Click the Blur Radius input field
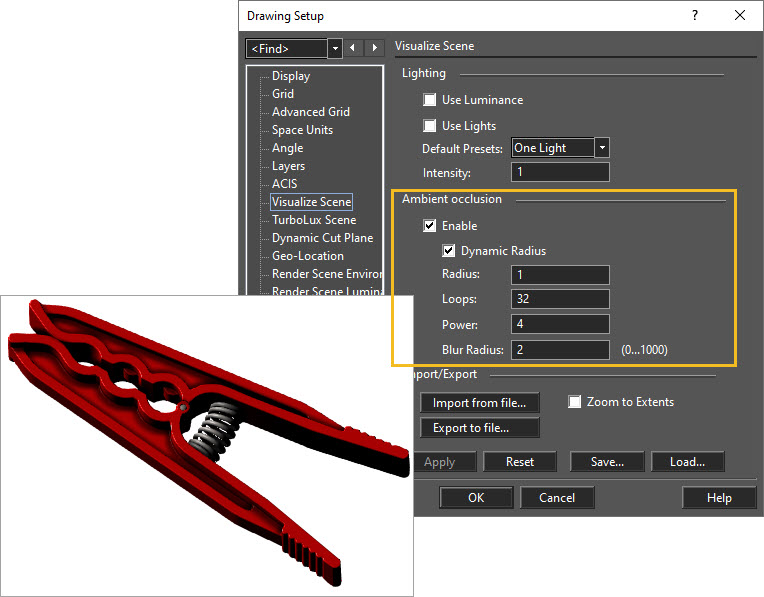The height and width of the screenshot is (597, 764). (x=560, y=349)
